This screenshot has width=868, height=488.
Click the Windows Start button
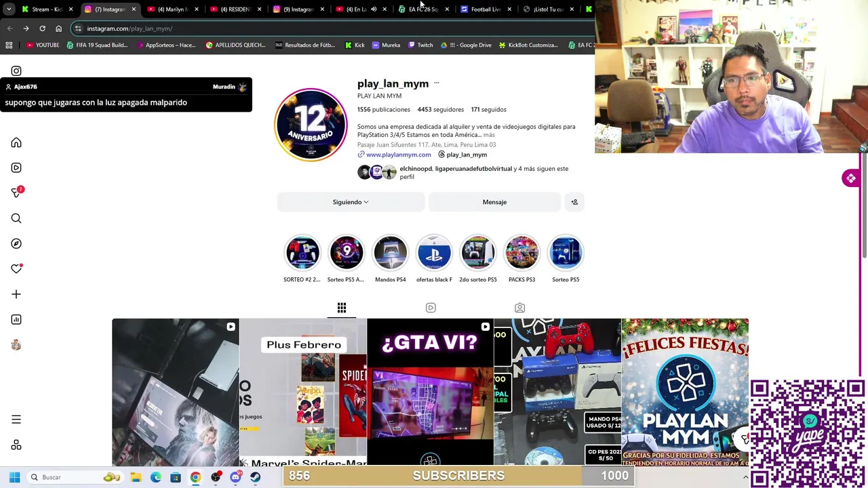[x=14, y=477]
